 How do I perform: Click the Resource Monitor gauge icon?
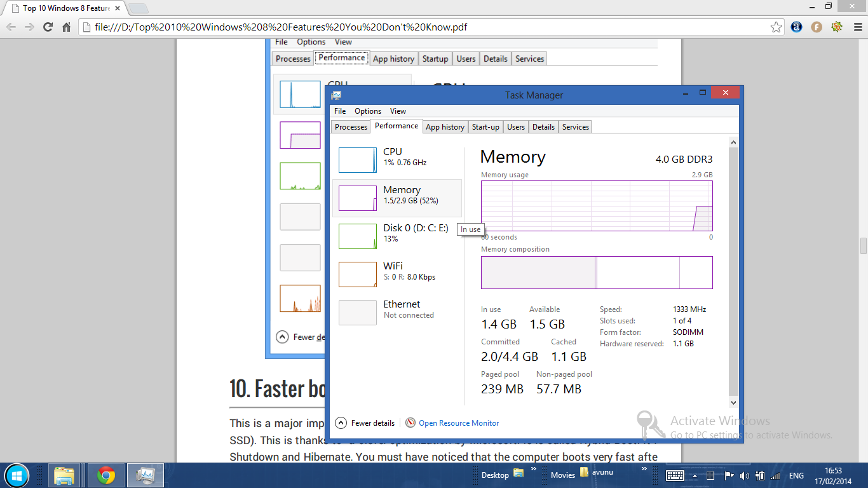tap(410, 423)
